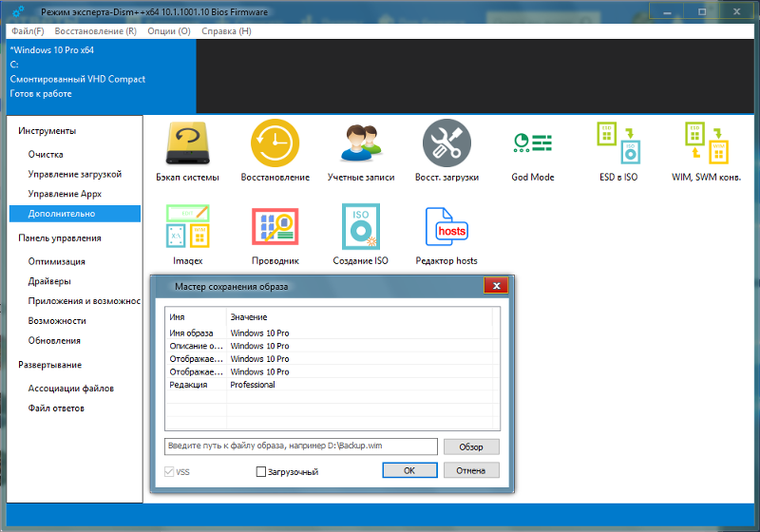Click the Инструменты section header

[x=47, y=131]
